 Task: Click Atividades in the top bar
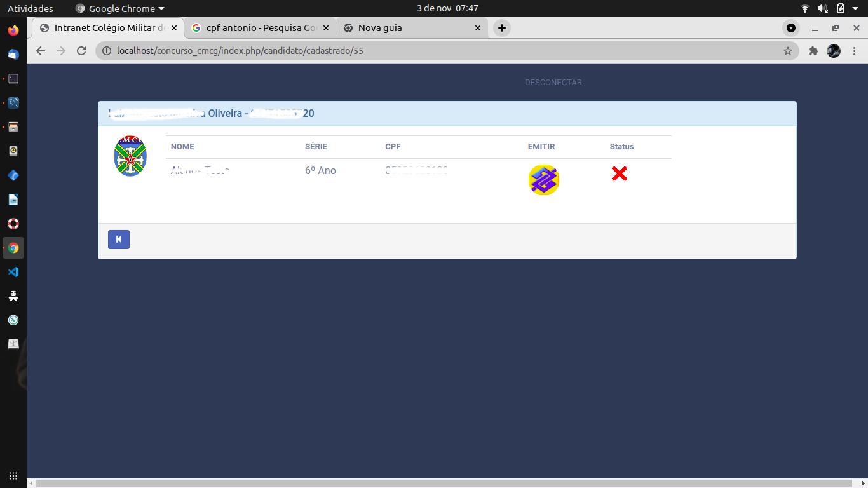[31, 9]
